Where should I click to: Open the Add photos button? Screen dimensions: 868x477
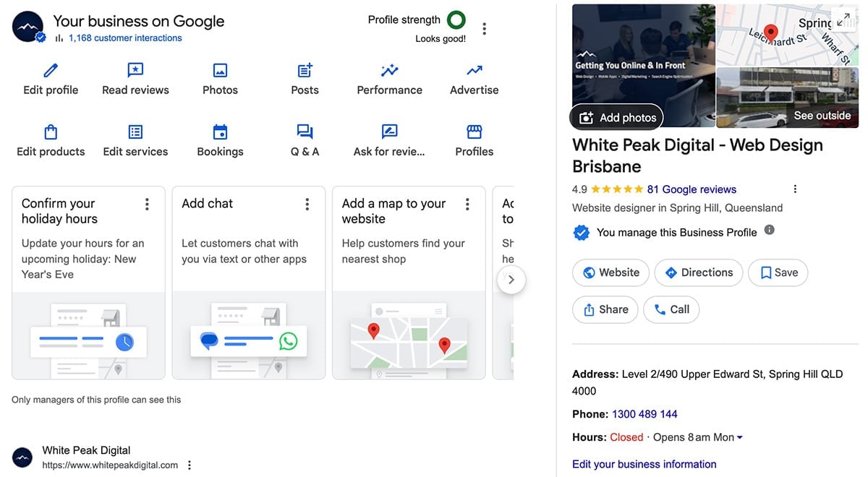(616, 117)
